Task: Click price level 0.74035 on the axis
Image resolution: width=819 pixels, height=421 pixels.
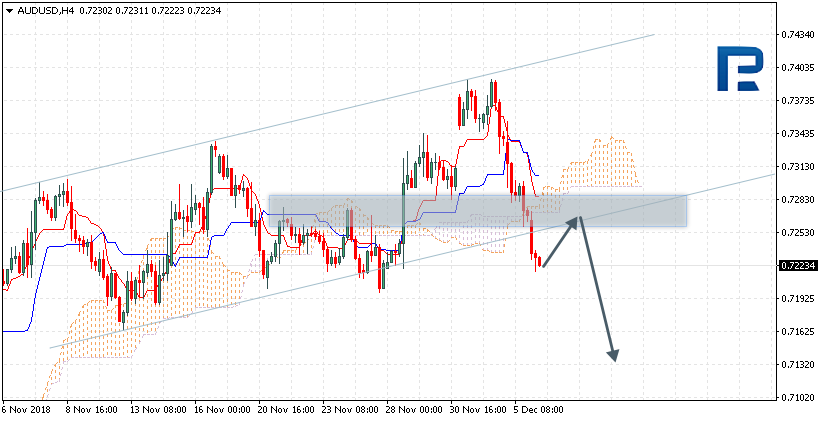Action: click(798, 68)
